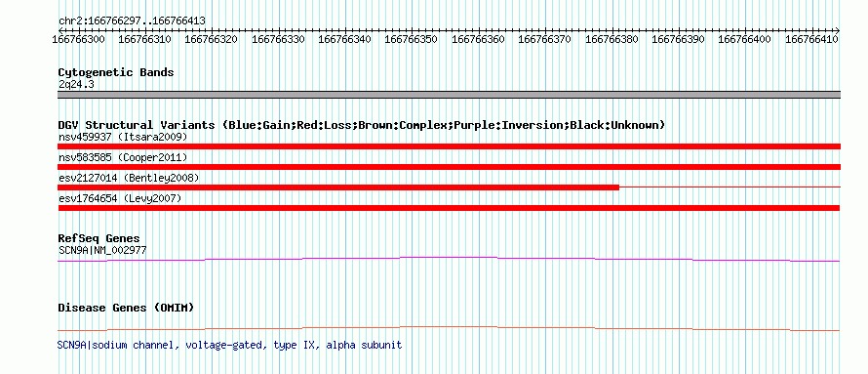Viewport: 868px width, 374px height.
Task: Select the Disease Genes (OMIM) track title
Action: (x=126, y=308)
